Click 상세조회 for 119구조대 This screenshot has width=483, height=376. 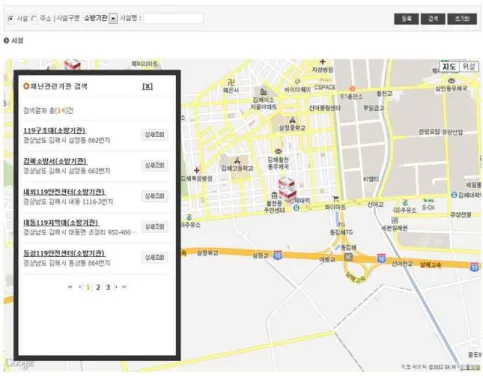coord(154,135)
